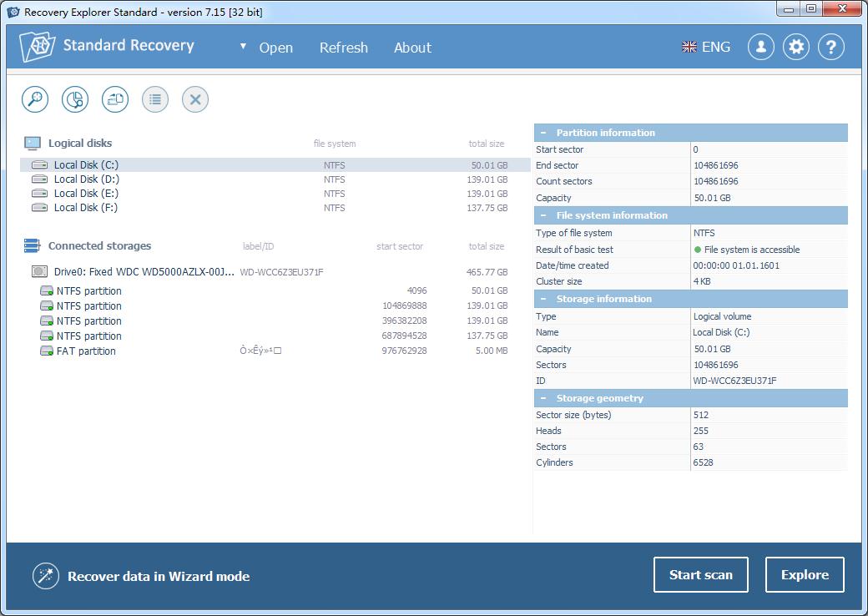Select Drive0 Fixed WDC storage
Screen dimensions: 868x616
[275, 272]
